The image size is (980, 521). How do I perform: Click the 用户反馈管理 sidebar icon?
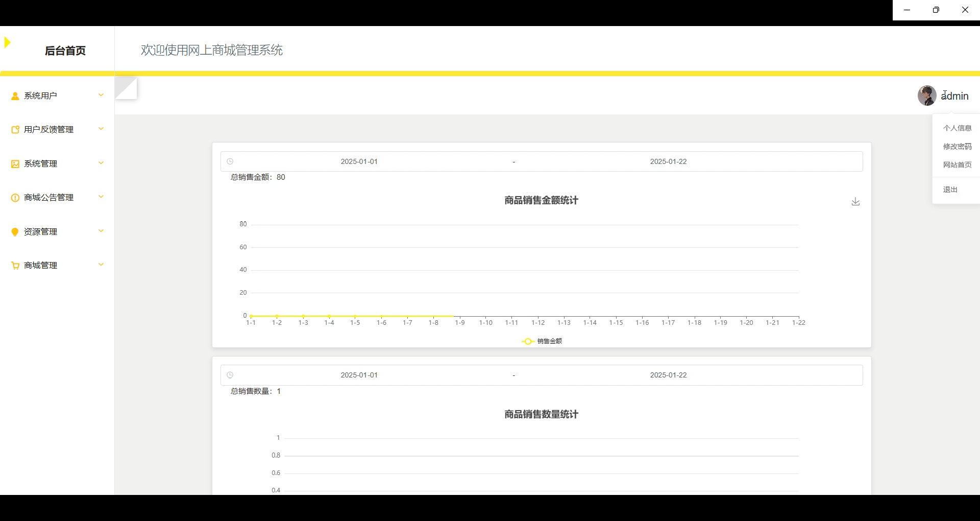tap(15, 130)
